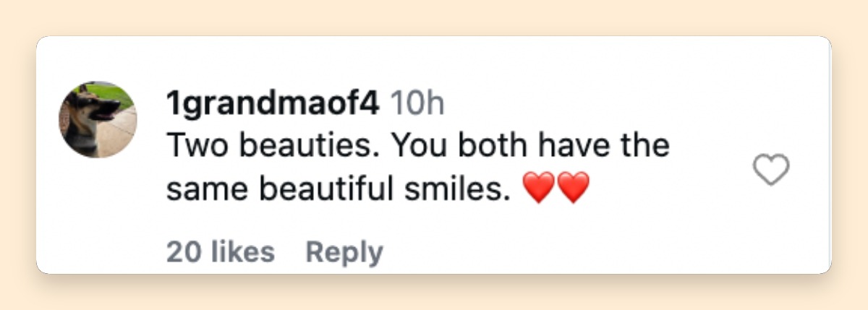Show who liked via "20 likes"
The image size is (868, 310).
(221, 252)
